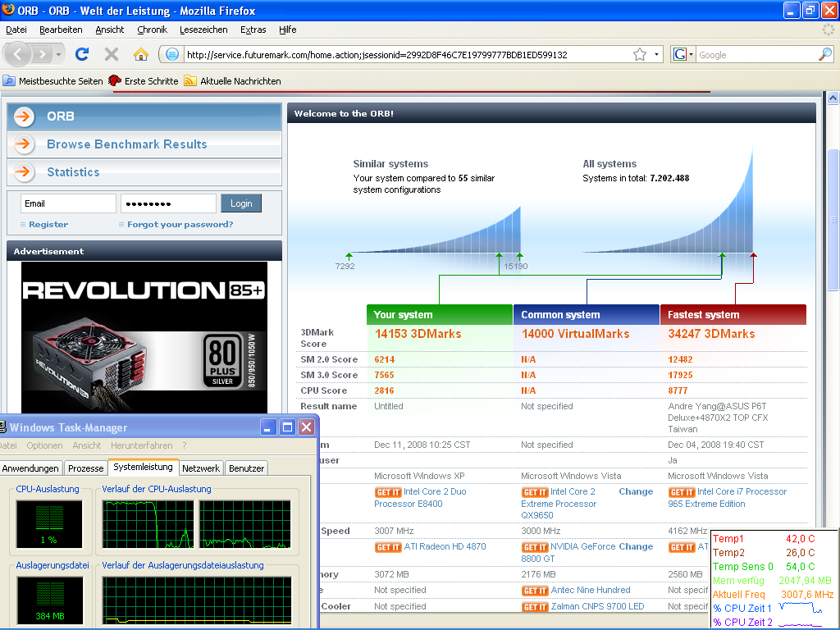Viewport: 840px width, 630px height.
Task: Open the Ansicht menu in Firefox
Action: (110, 30)
